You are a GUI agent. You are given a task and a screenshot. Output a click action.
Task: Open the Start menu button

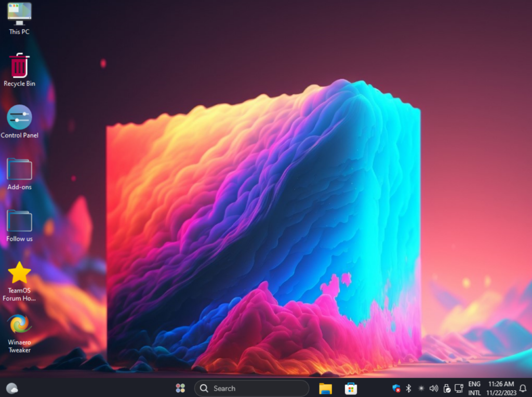(x=180, y=388)
